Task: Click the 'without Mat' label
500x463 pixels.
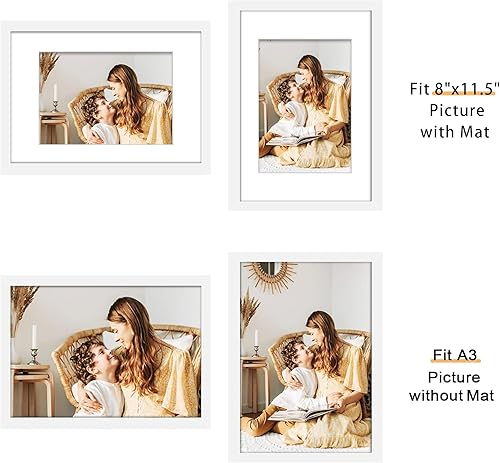Action: pyautogui.click(x=452, y=396)
